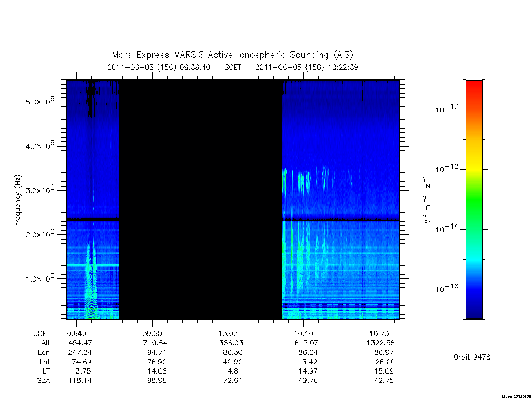The width and height of the screenshot is (532, 399).
Task: Click the colorbar label '10^-16'
Action: tap(447, 288)
